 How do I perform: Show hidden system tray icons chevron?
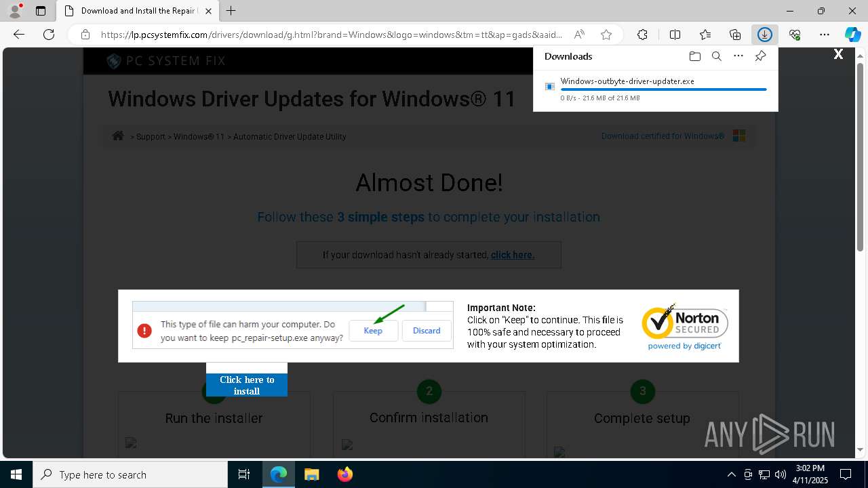point(731,474)
